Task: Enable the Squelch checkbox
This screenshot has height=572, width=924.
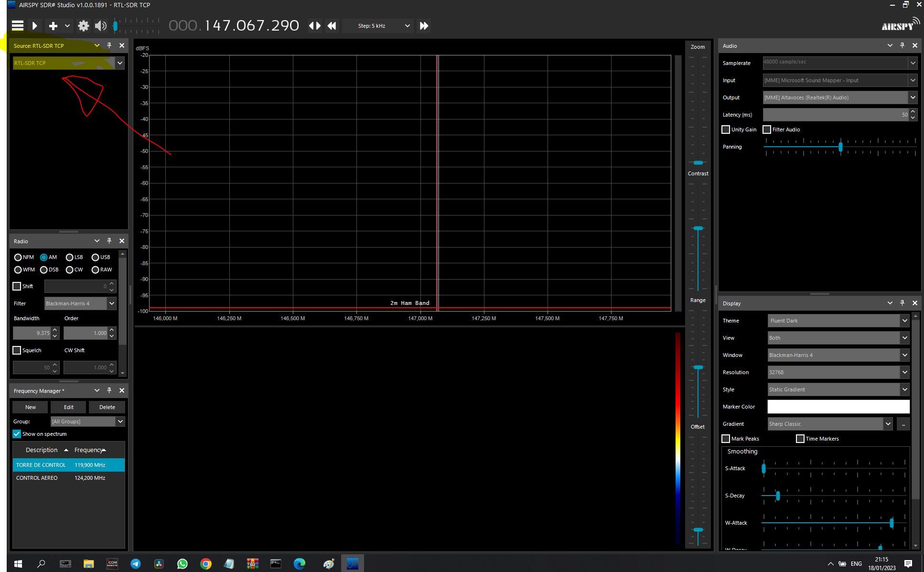Action: [17, 350]
